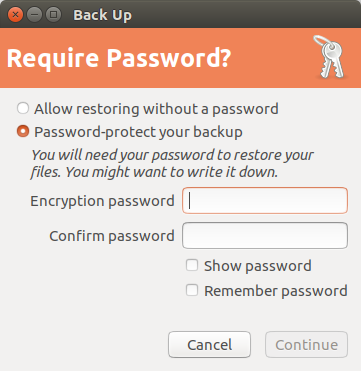
Task: Select Allow restoring without a password
Action: pyautogui.click(x=23, y=109)
